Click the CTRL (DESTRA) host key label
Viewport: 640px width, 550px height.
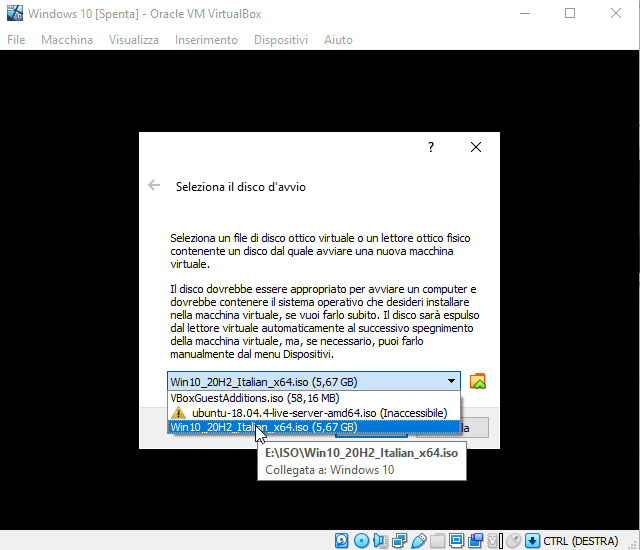coord(580,541)
